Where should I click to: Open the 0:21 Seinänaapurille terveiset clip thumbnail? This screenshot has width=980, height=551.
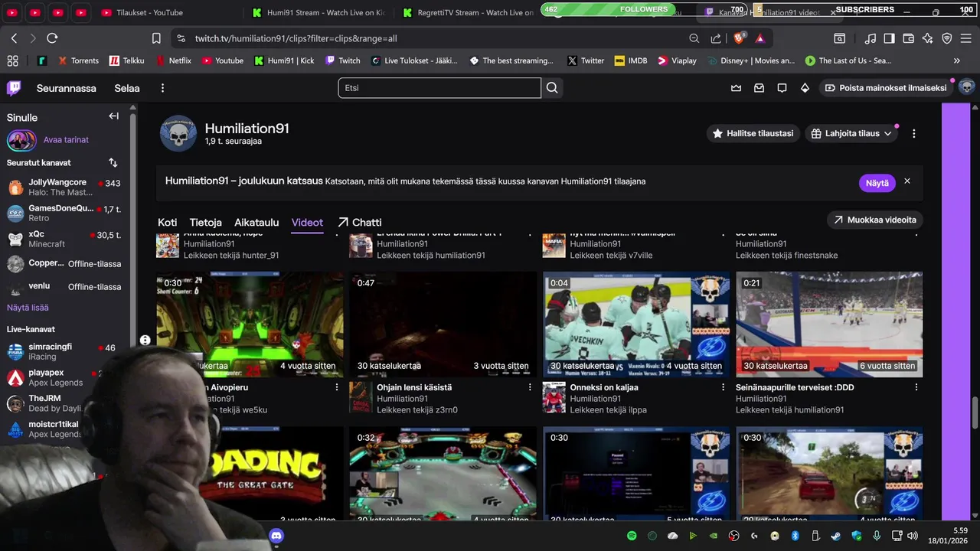pos(829,324)
